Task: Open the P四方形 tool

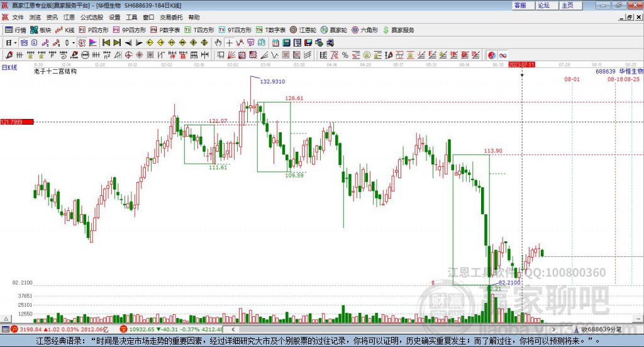Action: point(94,30)
